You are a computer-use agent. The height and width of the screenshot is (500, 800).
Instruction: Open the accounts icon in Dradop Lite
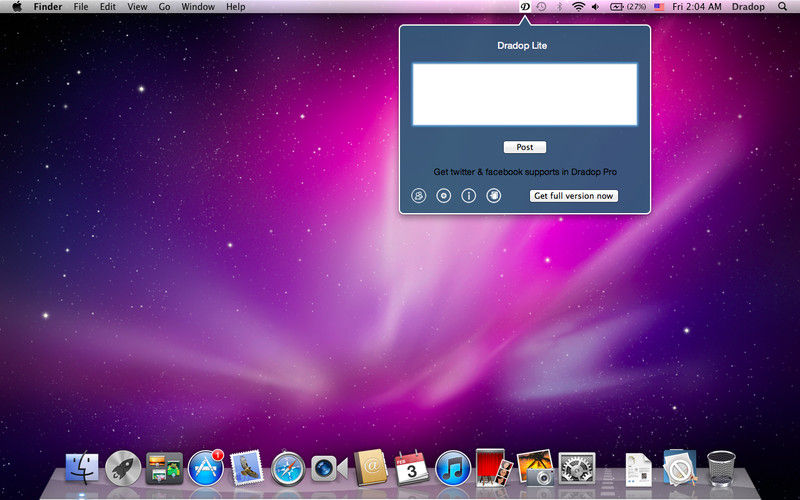tap(418, 195)
